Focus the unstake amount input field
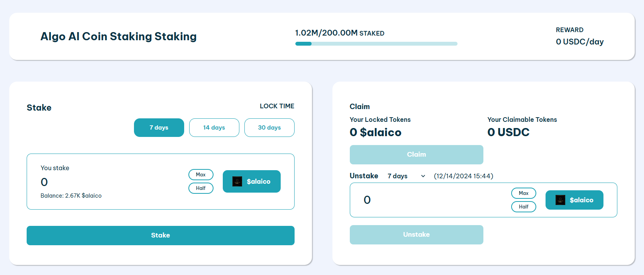This screenshot has width=644, height=275. point(432,200)
